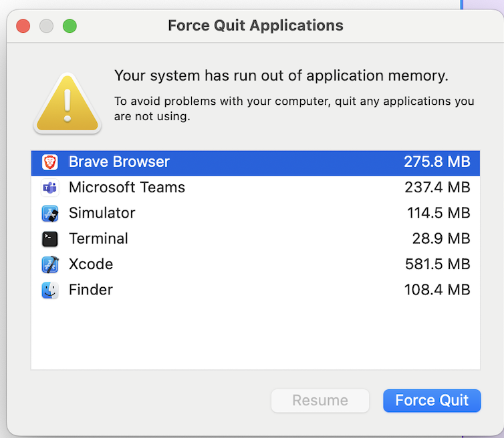Viewport: 504px width, 438px height.
Task: Click the yellow warning triangle icon
Action: pos(68,103)
